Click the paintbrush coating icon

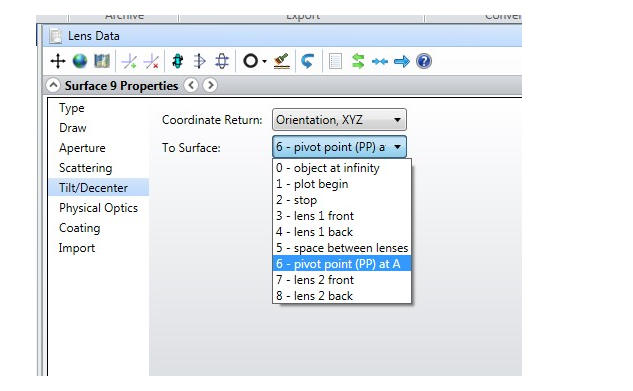point(282,61)
